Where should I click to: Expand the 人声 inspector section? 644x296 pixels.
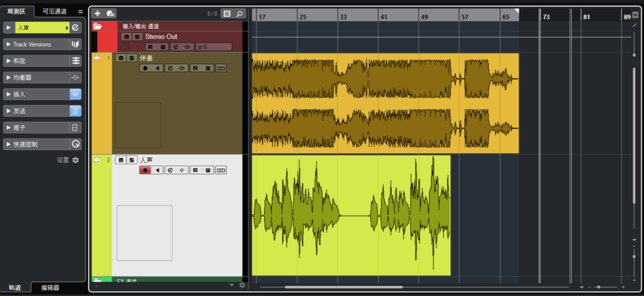(x=8, y=27)
